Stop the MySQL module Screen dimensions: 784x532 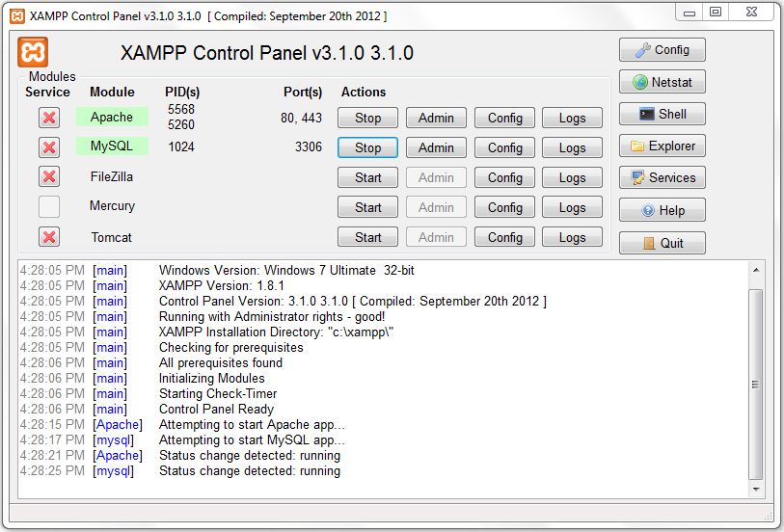(367, 147)
